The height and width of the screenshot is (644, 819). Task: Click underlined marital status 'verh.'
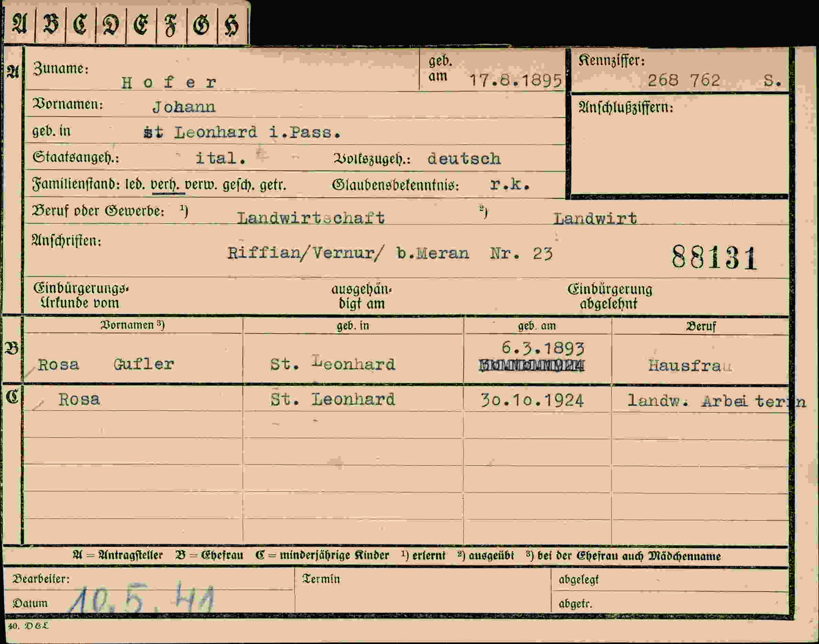(x=165, y=185)
